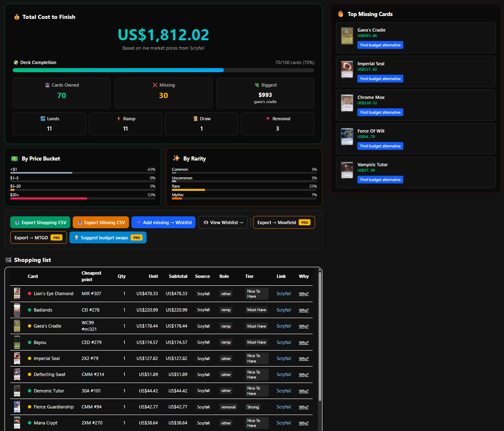Click the Deck Completion progress bar
Image resolution: width=504 pixels, height=431 pixels.
(x=163, y=70)
